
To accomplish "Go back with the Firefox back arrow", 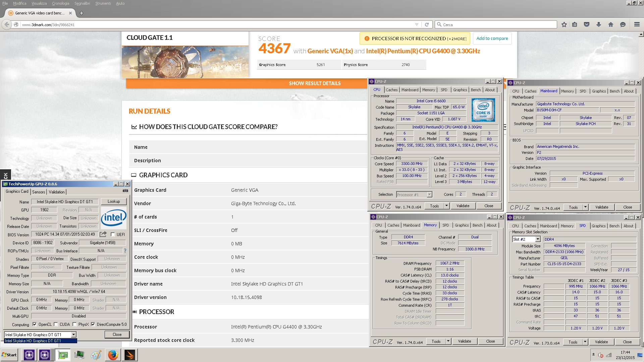I will (x=7, y=24).
